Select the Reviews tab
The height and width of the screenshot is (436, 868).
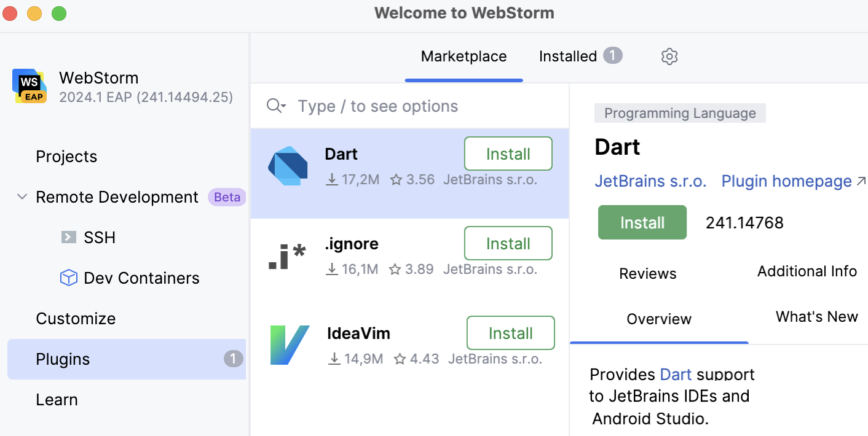pos(647,273)
